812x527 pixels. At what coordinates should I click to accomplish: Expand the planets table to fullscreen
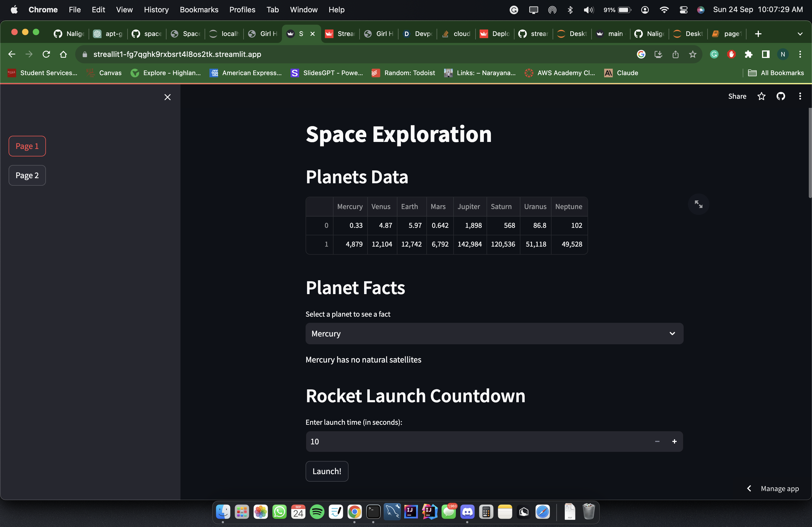point(699,204)
